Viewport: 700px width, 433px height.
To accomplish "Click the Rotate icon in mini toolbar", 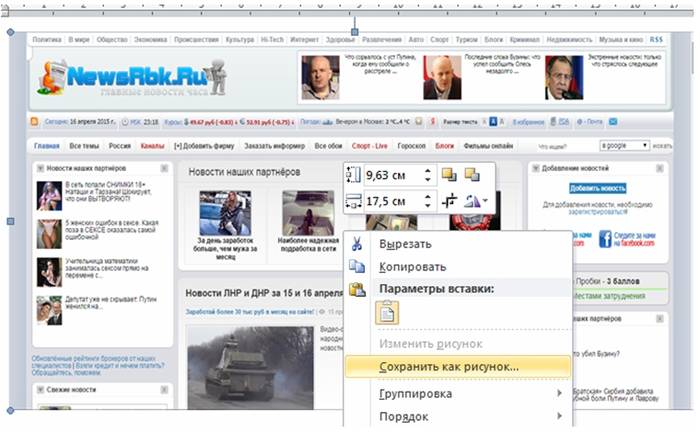I will pos(469,201).
